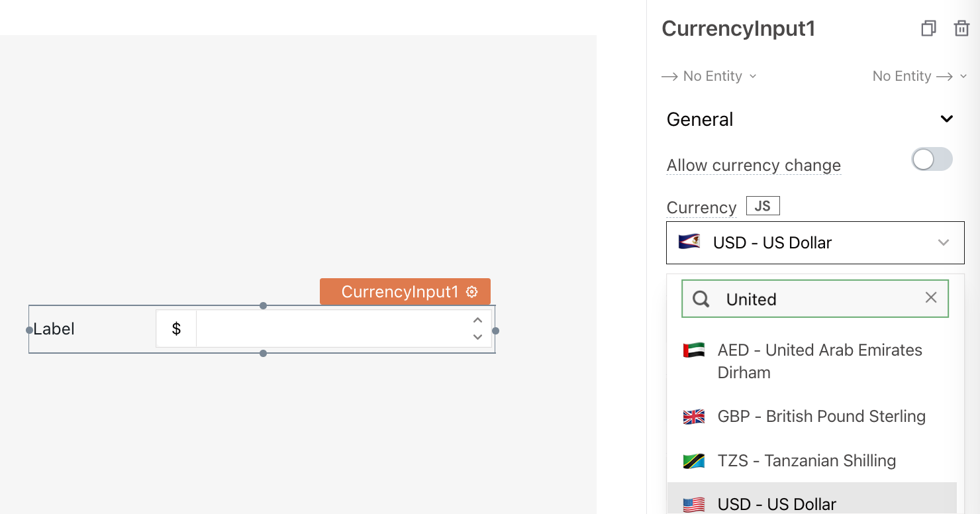Toggle Allow currency change on

932,160
